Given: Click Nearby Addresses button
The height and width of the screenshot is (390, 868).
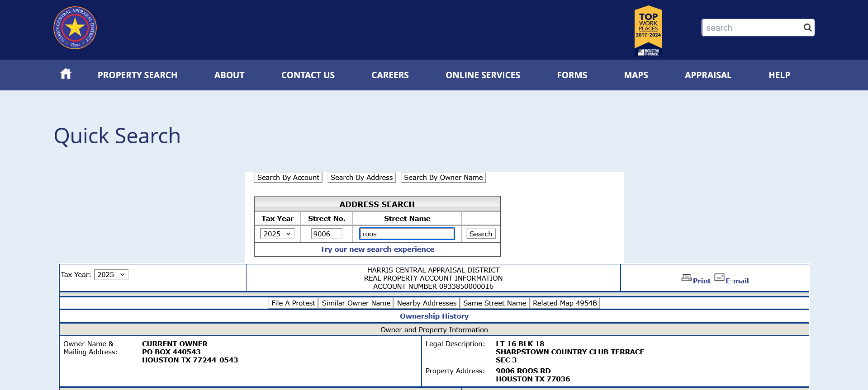Looking at the screenshot, I should pyautogui.click(x=427, y=303).
